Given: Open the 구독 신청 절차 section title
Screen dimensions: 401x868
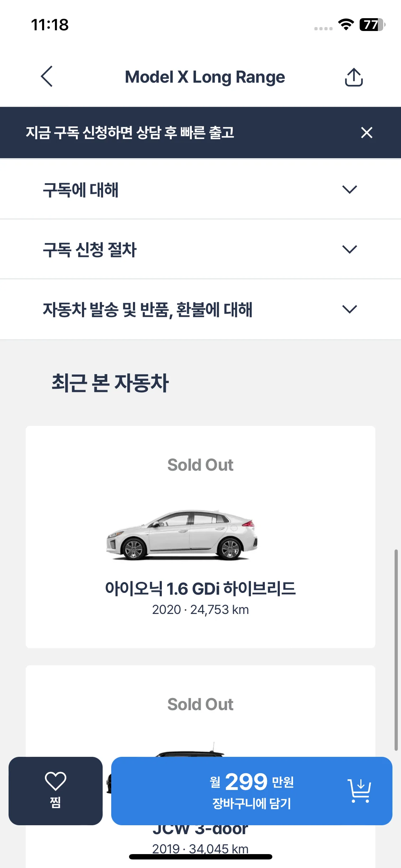Looking at the screenshot, I should coord(90,249).
